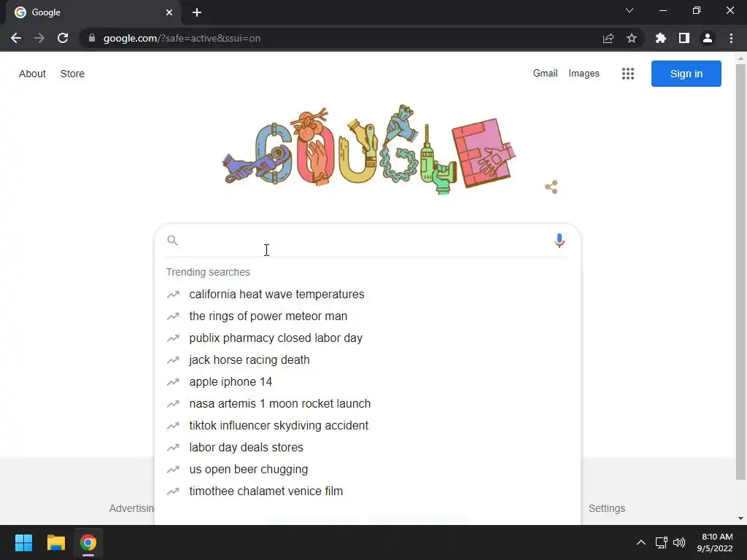This screenshot has width=747, height=560.
Task: Select 'apple iphone 14' trending search
Action: [231, 382]
